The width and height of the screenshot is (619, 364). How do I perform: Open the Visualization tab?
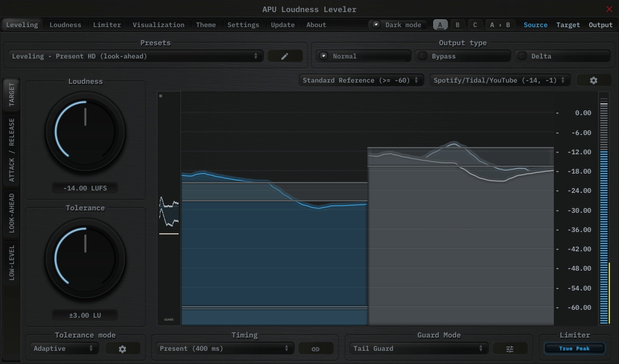[x=159, y=25]
